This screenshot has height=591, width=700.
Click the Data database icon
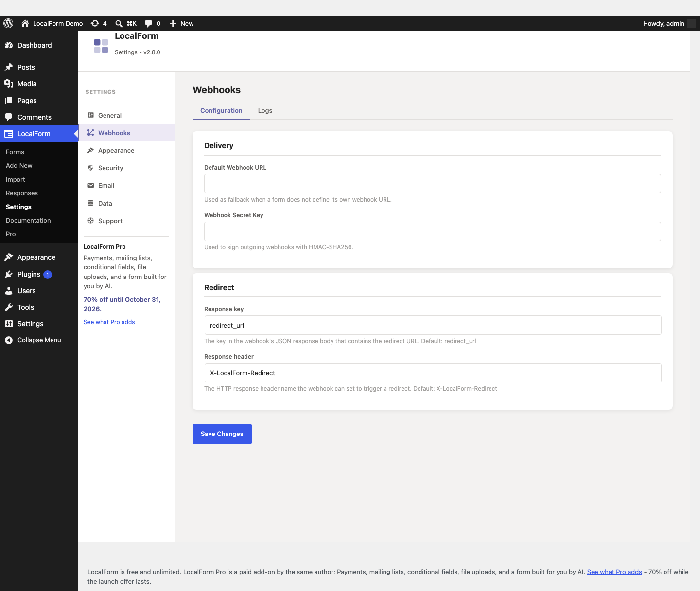click(x=91, y=203)
